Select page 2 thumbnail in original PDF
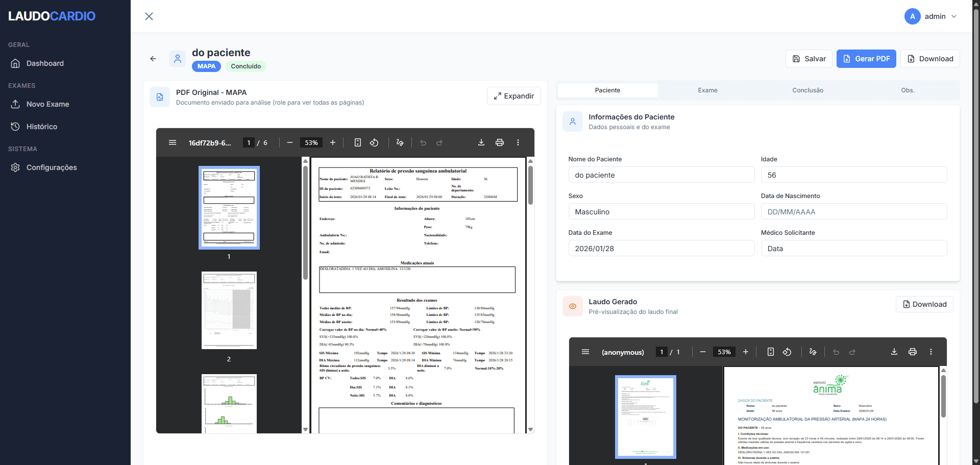 pos(229,310)
